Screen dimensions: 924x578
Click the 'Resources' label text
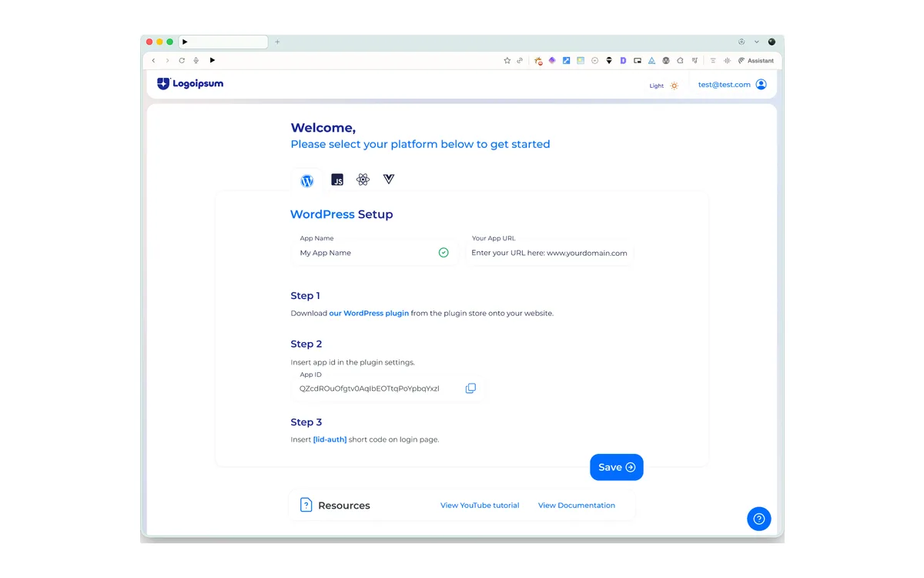pyautogui.click(x=344, y=506)
